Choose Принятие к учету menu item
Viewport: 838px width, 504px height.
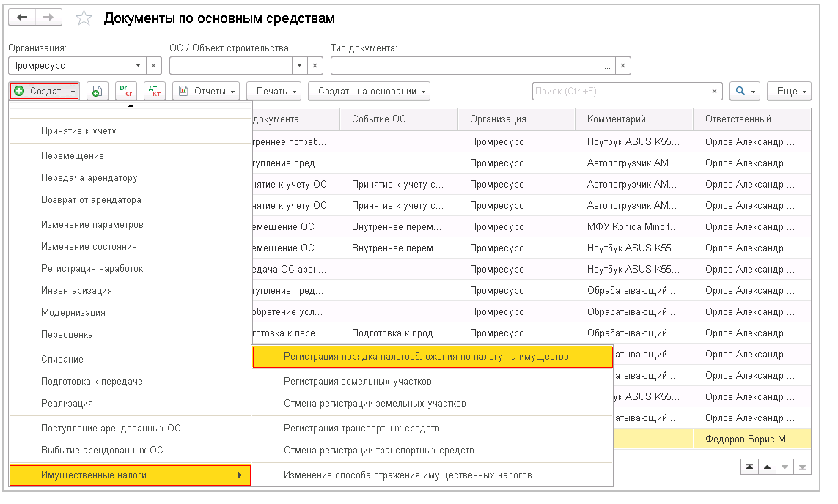pyautogui.click(x=78, y=131)
